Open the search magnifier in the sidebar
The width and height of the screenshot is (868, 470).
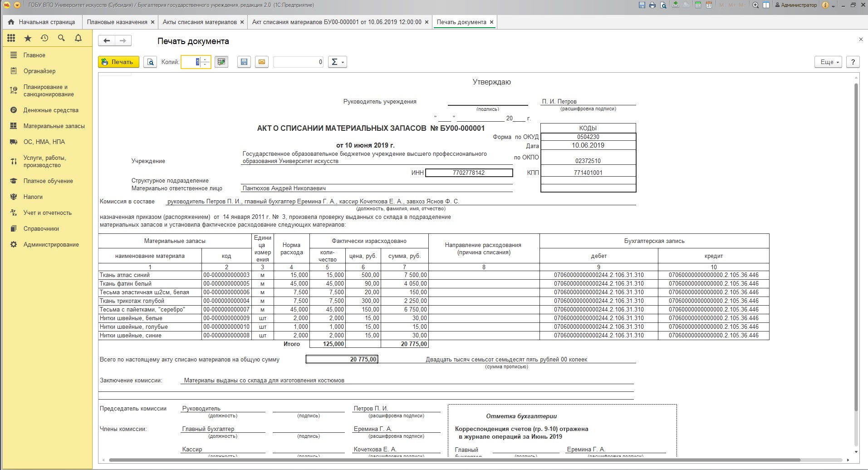click(61, 38)
